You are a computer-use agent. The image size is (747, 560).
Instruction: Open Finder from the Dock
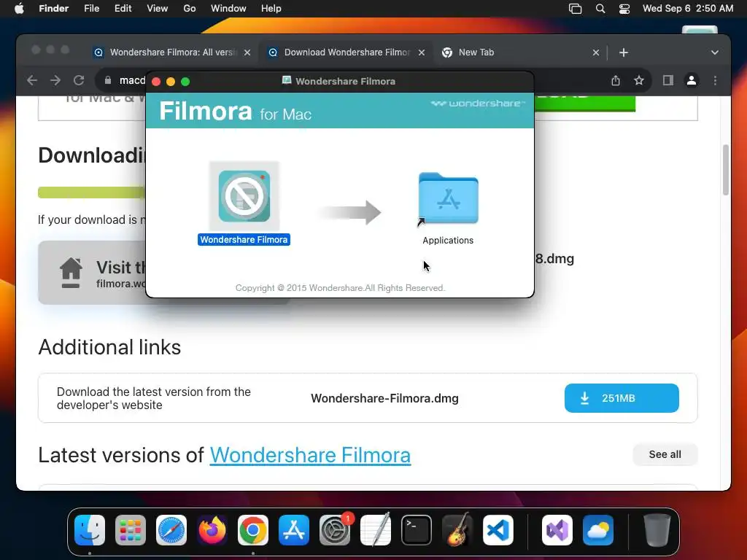click(90, 530)
